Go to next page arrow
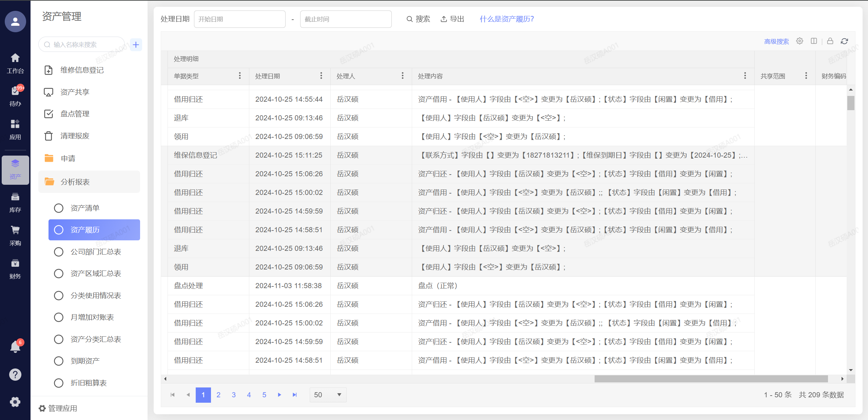868x420 pixels. click(x=279, y=395)
